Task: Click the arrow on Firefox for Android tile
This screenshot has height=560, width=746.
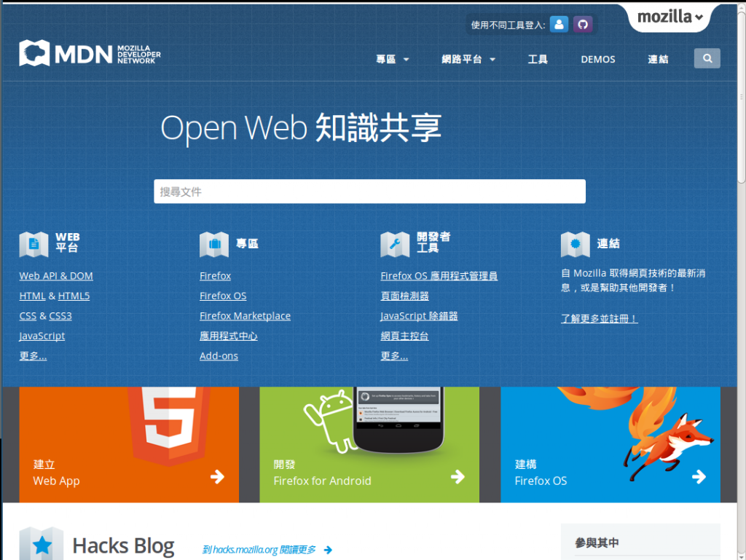Action: coord(458,476)
